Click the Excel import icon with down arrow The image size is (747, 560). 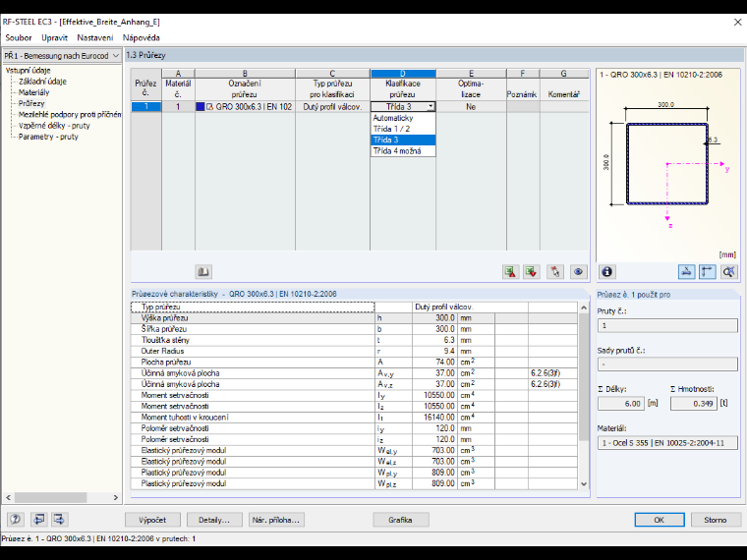[531, 272]
